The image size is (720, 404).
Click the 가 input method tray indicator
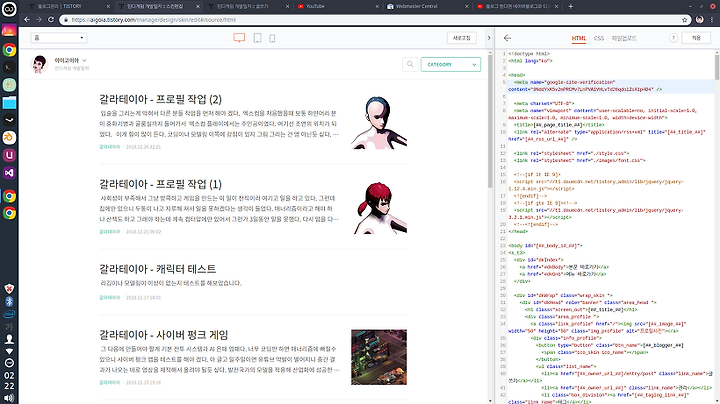coord(9,327)
